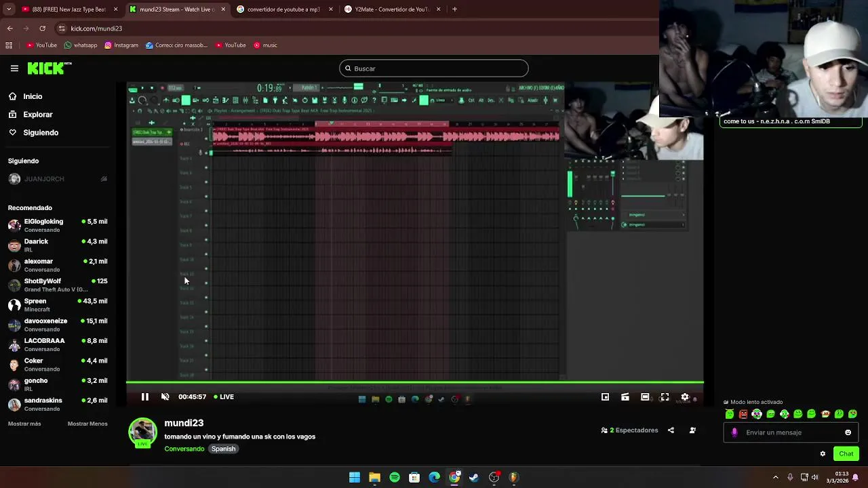Open recommended channel ShotByWolf
This screenshot has height=488, width=868.
point(58,285)
